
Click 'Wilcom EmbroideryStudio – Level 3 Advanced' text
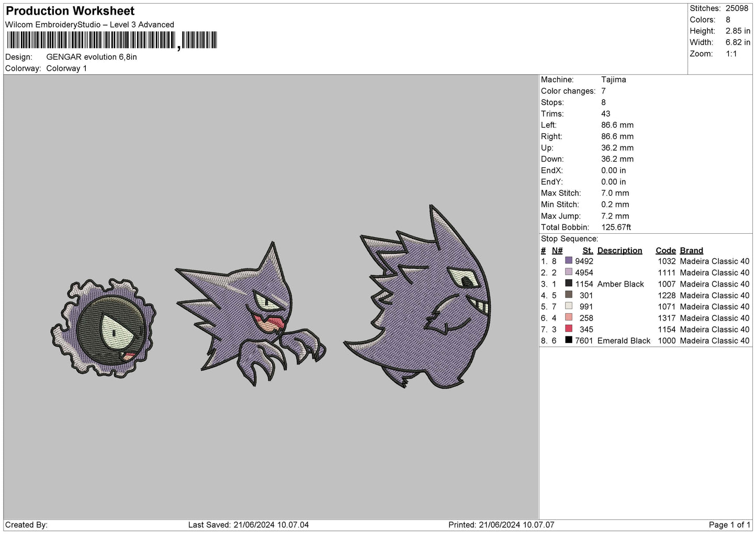(89, 25)
